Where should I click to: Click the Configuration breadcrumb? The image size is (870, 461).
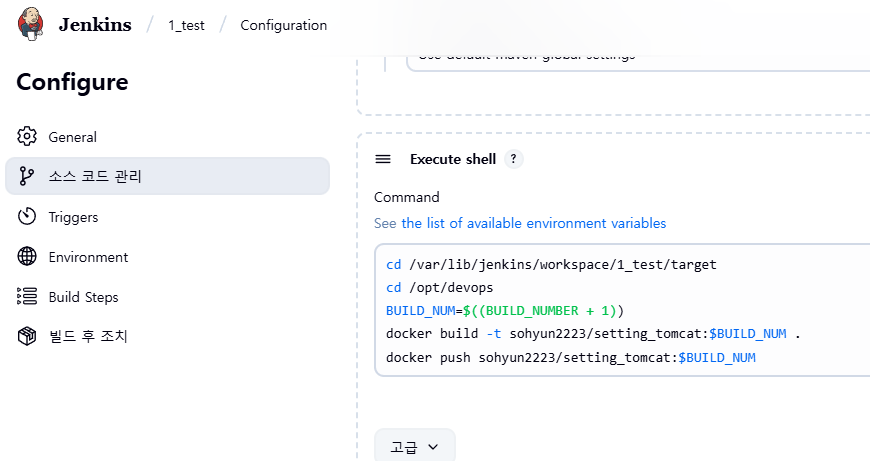(x=284, y=26)
